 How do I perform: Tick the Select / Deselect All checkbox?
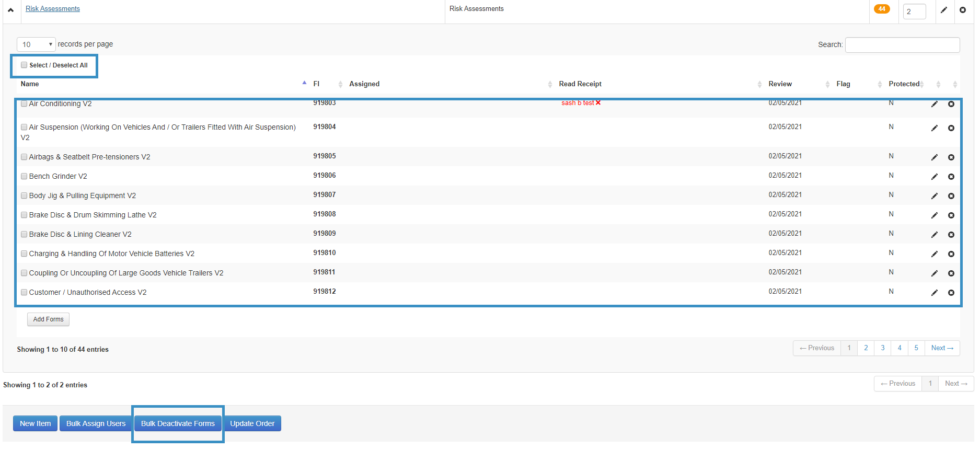[x=24, y=65]
